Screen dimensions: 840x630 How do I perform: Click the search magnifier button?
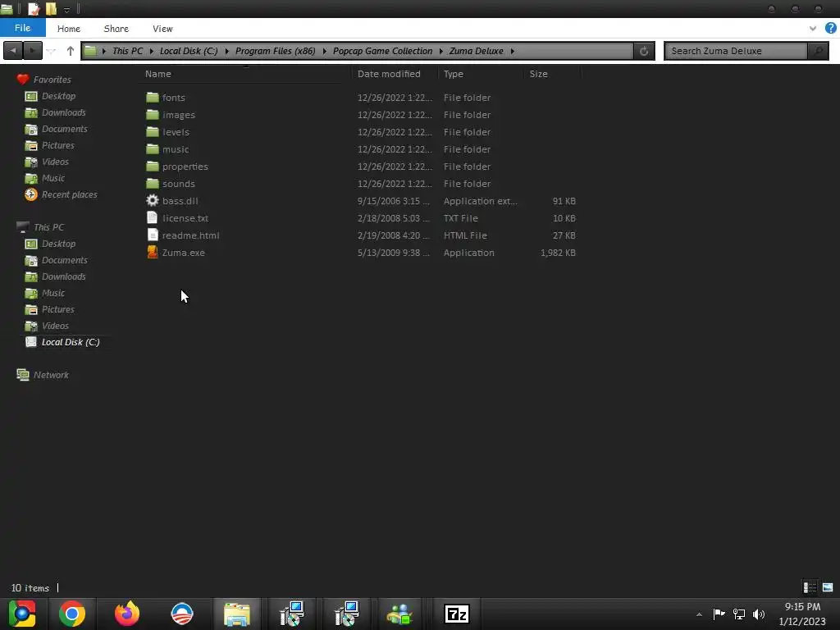(818, 51)
